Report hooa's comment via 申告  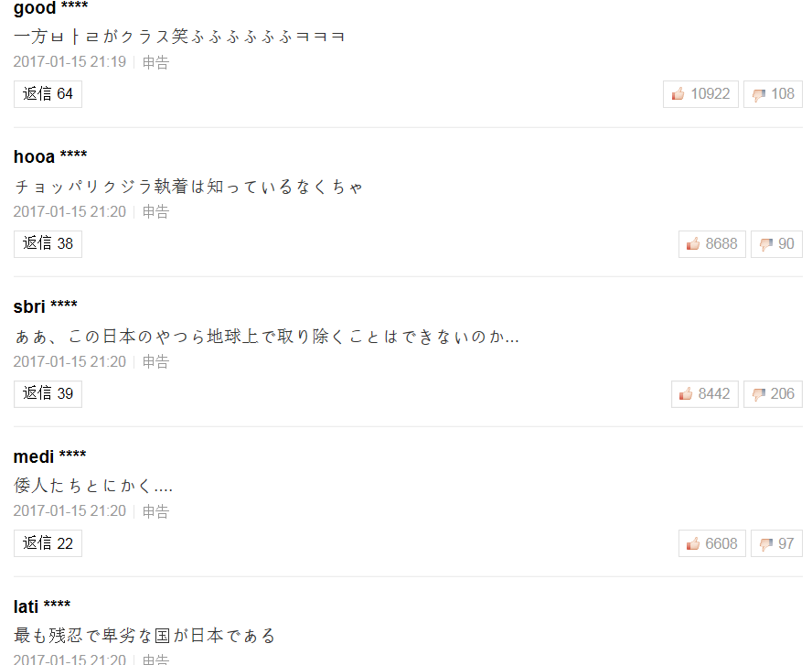[155, 212]
